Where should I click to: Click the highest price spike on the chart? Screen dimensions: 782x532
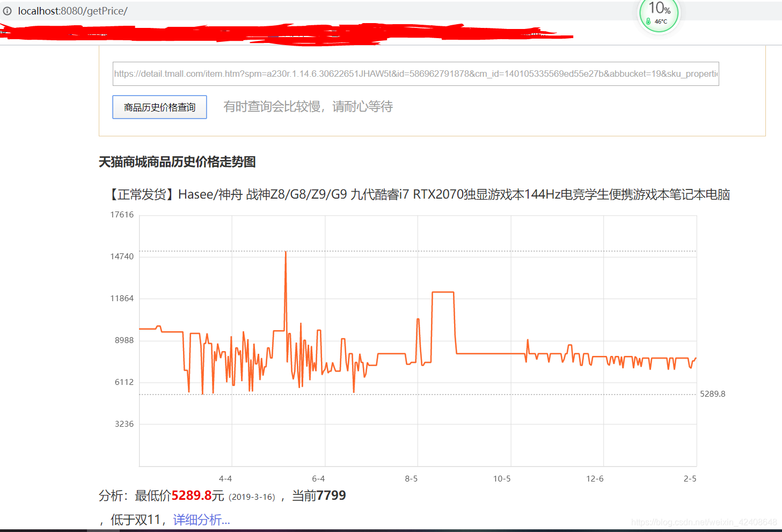coord(286,252)
